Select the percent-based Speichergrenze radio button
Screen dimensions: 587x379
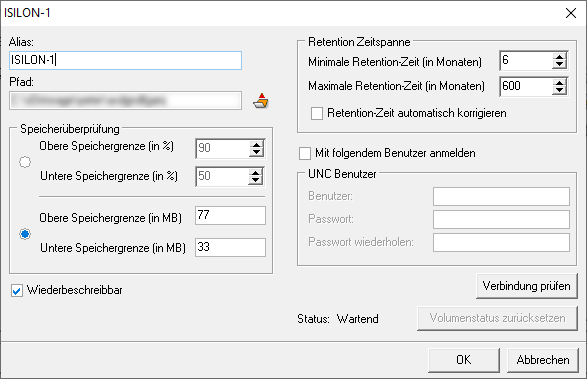[25, 162]
